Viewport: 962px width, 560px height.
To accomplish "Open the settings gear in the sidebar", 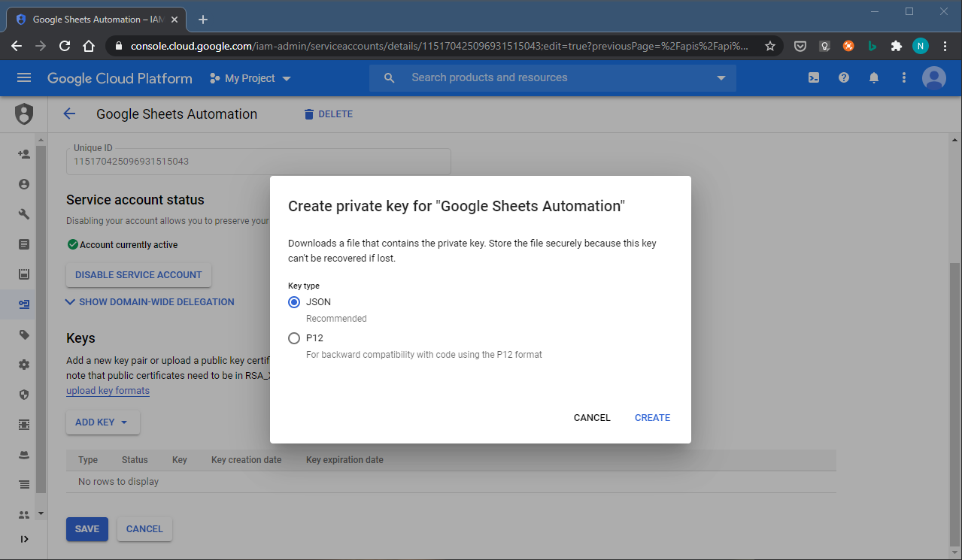I will (24, 365).
